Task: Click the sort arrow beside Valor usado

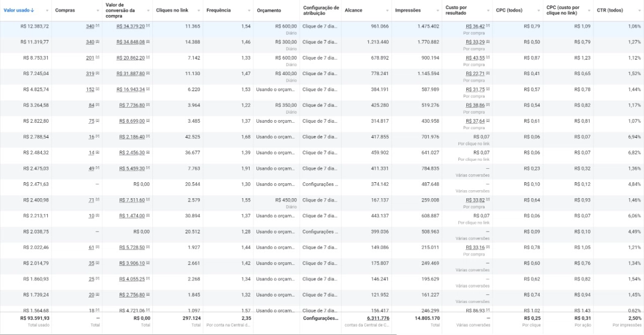Action: tap(33, 11)
